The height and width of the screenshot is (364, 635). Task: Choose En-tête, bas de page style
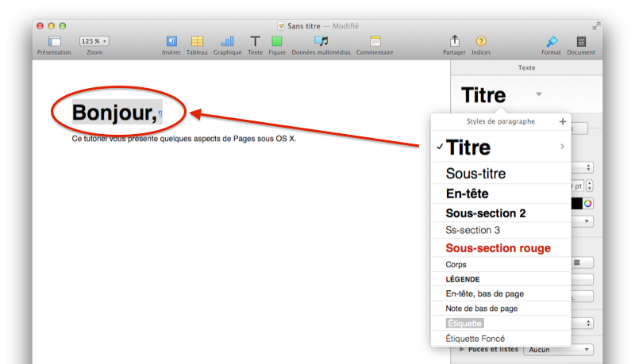(501, 293)
